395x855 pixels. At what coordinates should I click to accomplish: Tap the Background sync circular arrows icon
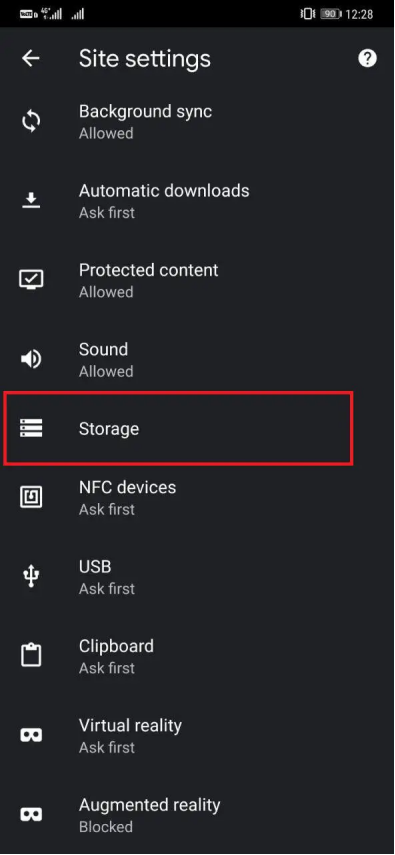tap(31, 121)
